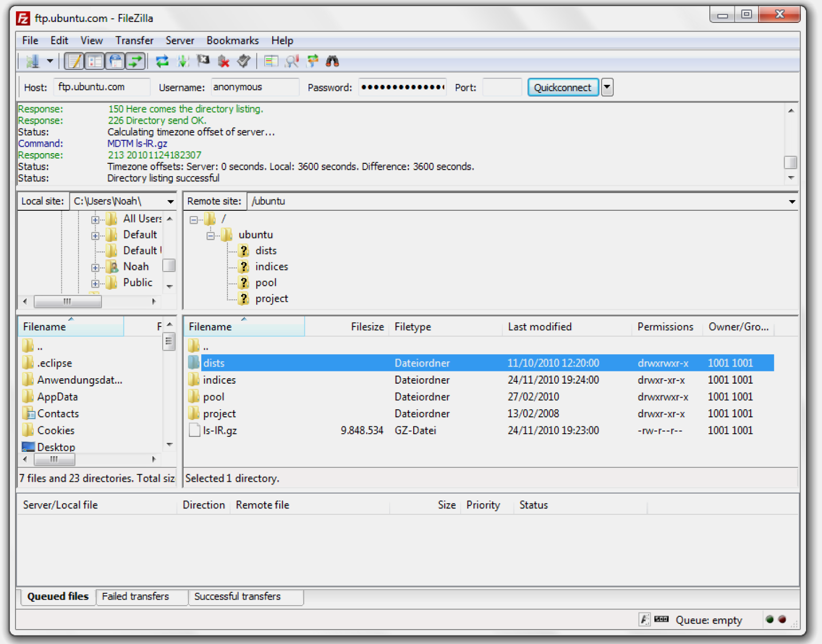Viewport: 822px width, 644px height.
Task: Switch to the Failed transfers tab
Action: point(136,597)
